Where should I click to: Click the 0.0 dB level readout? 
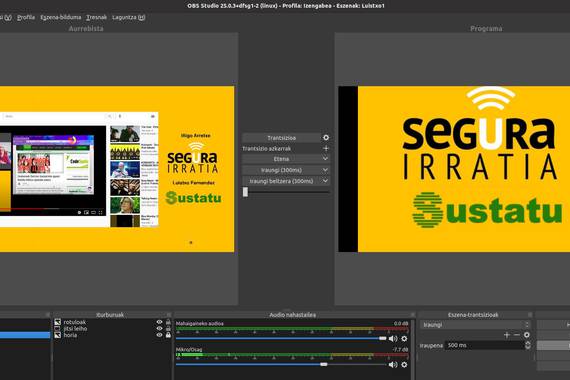click(401, 323)
